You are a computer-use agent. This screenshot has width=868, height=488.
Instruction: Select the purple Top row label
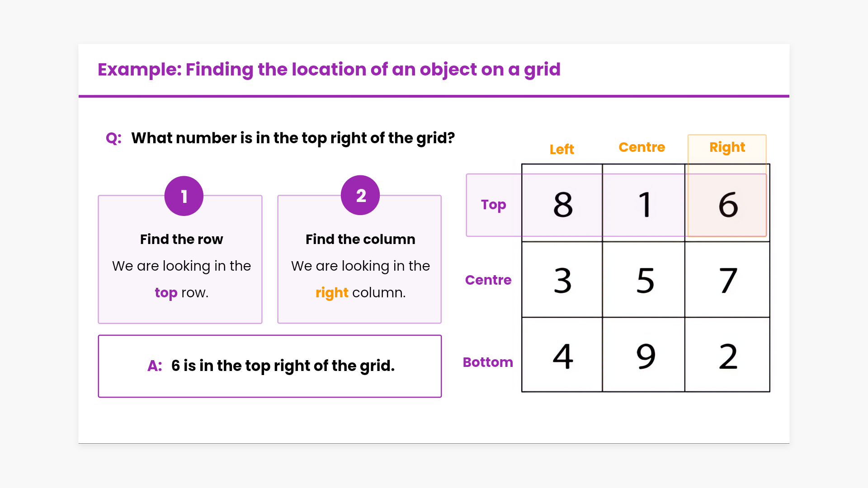493,205
